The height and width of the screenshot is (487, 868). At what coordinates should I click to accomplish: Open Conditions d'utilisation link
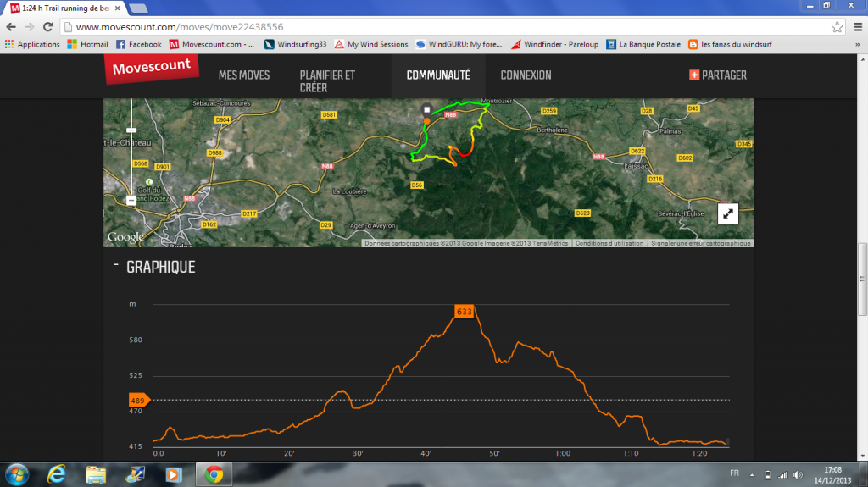(x=609, y=243)
